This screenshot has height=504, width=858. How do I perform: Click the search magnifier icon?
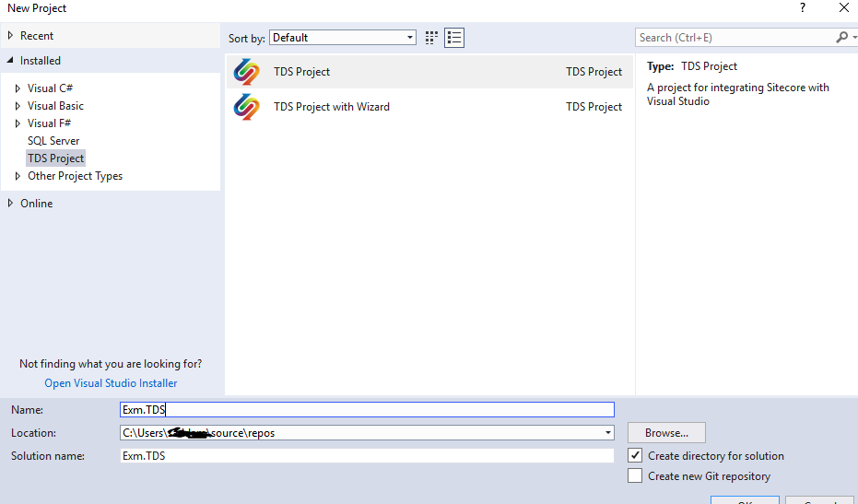coord(842,37)
